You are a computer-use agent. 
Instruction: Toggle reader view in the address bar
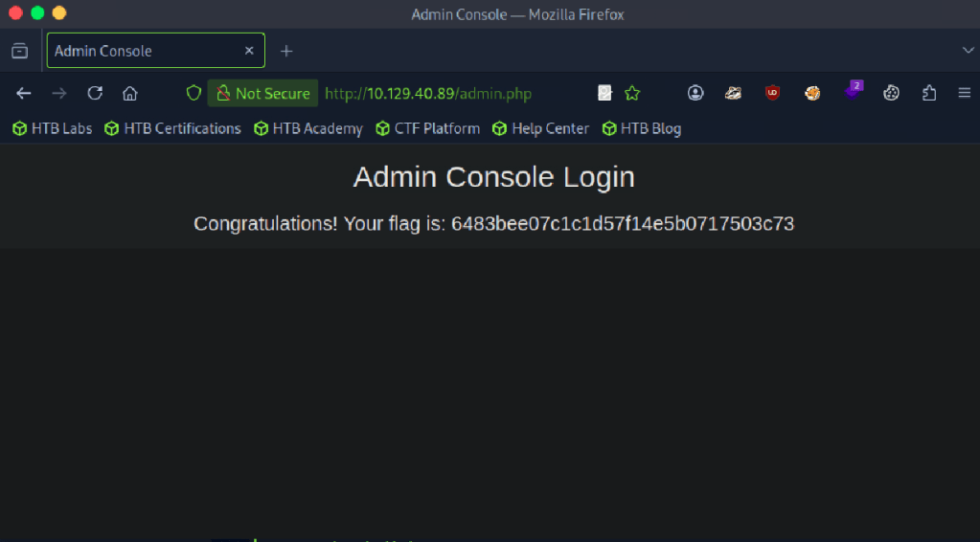pos(605,93)
